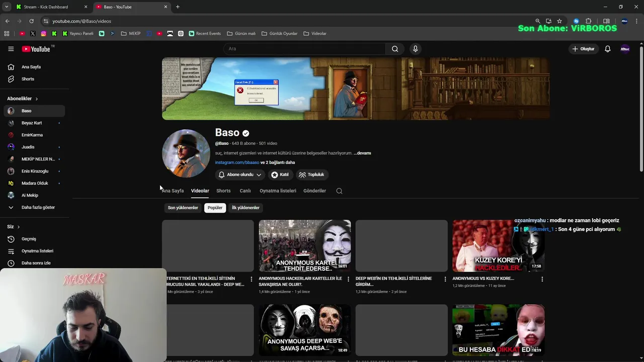Open Videolar bookmarks folder
The width and height of the screenshot is (644, 362).
pyautogui.click(x=315, y=34)
